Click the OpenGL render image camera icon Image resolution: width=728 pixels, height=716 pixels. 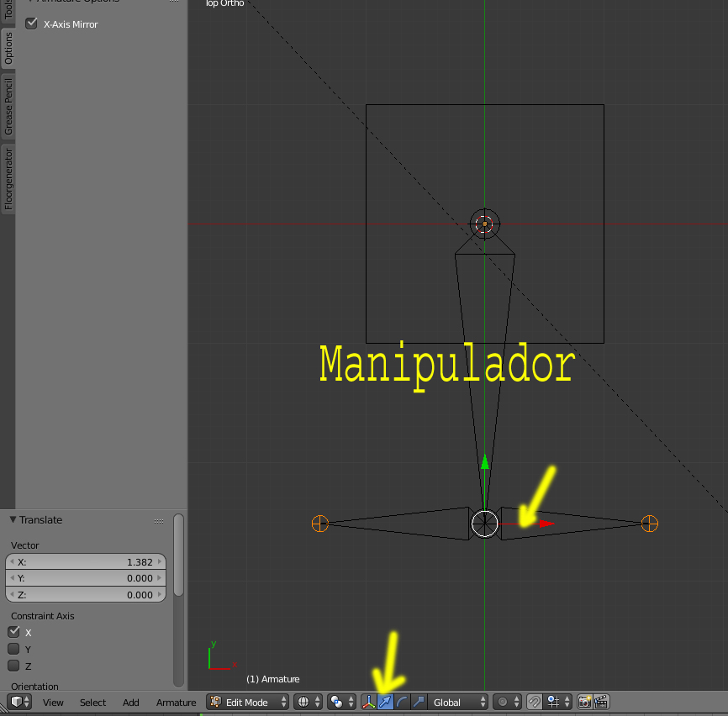[x=584, y=702]
